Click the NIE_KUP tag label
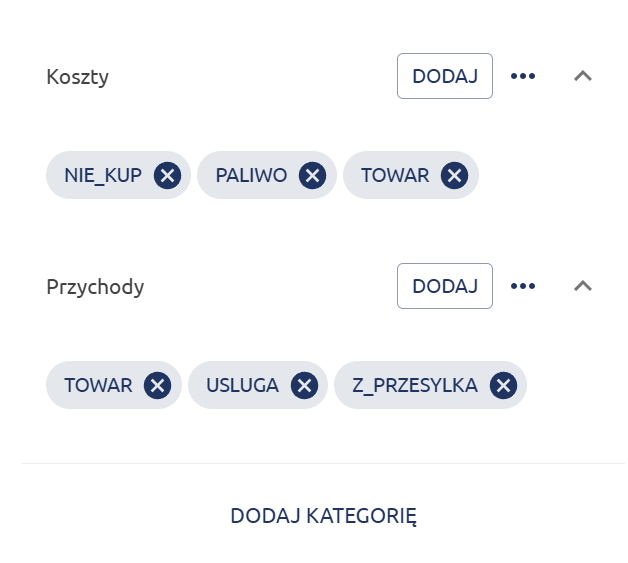 click(103, 176)
